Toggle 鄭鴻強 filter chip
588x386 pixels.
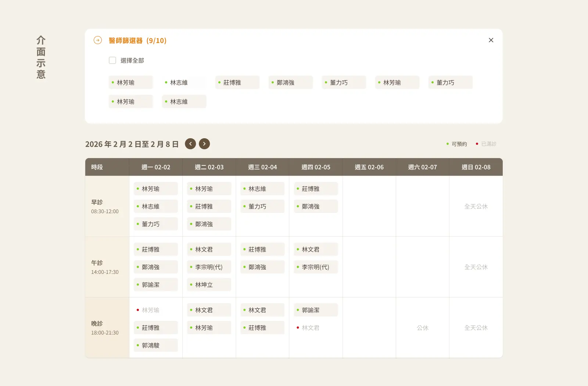291,82
